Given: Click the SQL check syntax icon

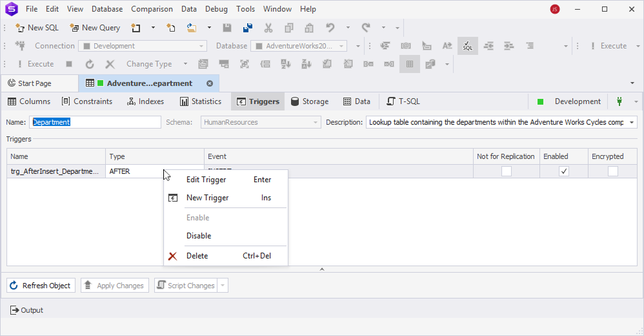Looking at the screenshot, I should 467,46.
